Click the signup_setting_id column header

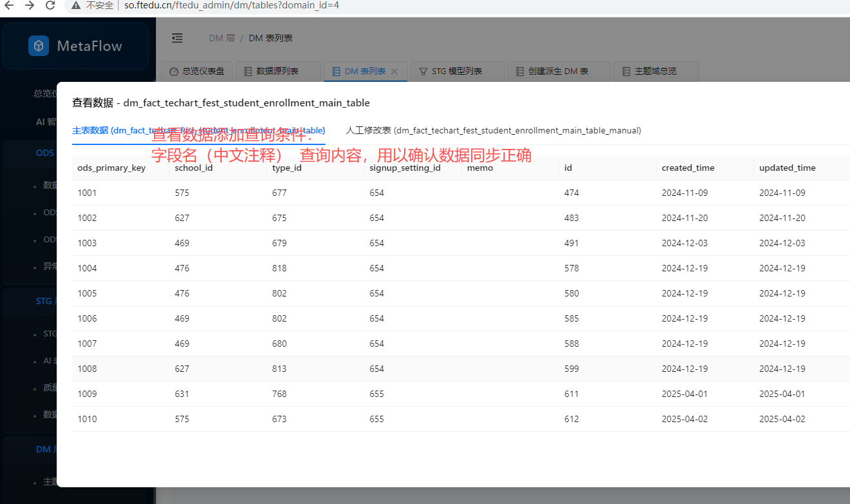[405, 168]
